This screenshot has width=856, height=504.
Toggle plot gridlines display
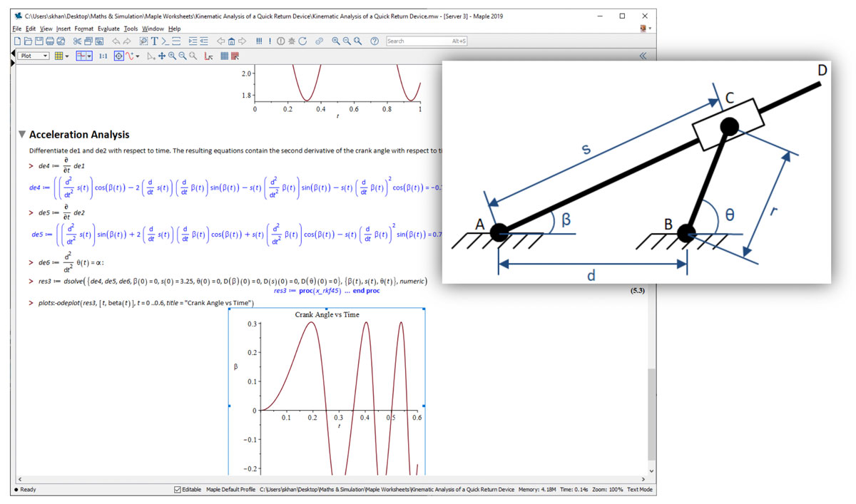[224, 56]
